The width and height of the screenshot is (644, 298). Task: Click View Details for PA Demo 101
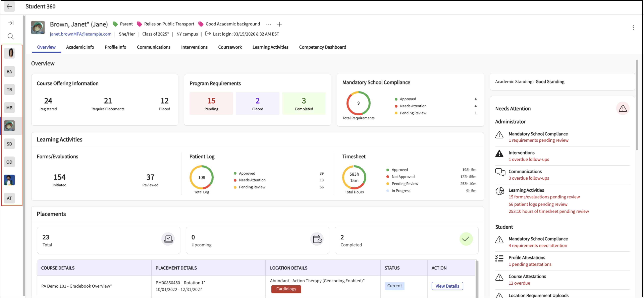447,286
